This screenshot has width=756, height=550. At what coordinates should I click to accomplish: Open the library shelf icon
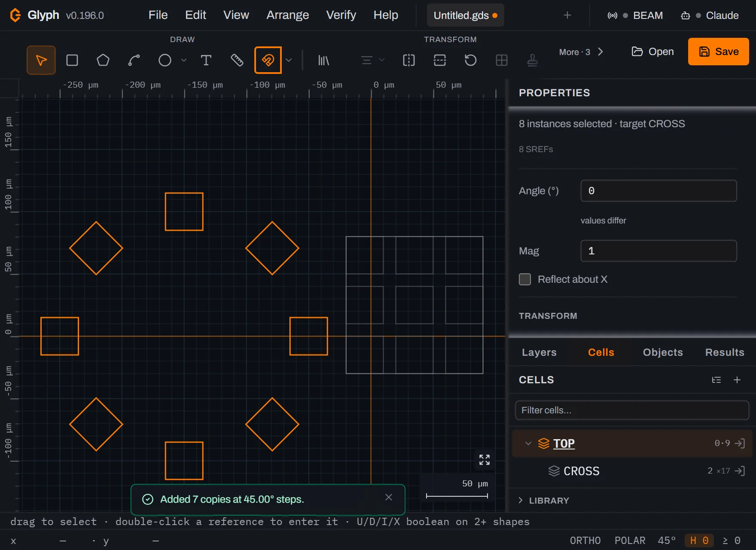(x=323, y=60)
